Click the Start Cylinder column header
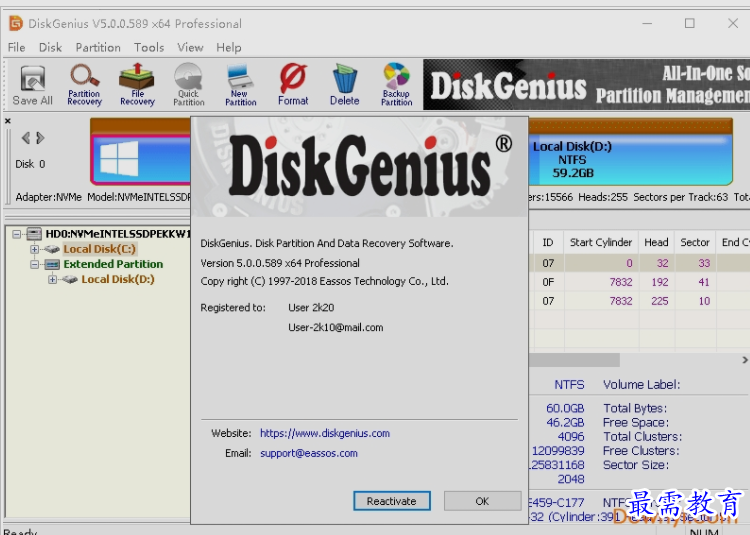This screenshot has height=535, width=750. tap(601, 242)
